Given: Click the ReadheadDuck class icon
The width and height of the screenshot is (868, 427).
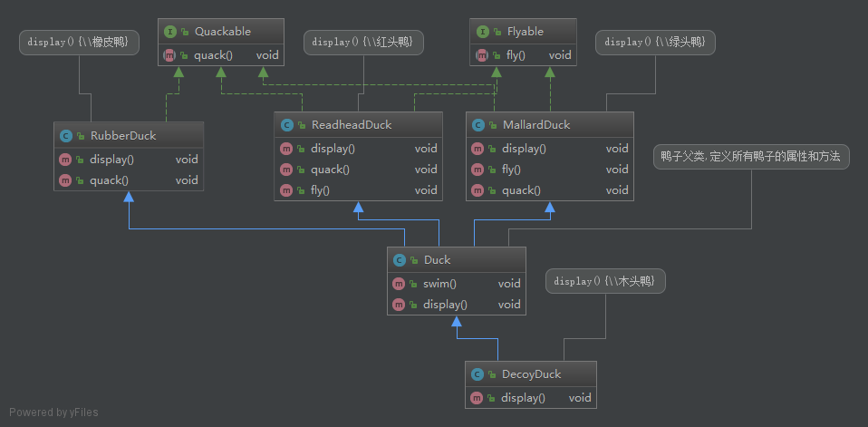Looking at the screenshot, I should point(286,125).
